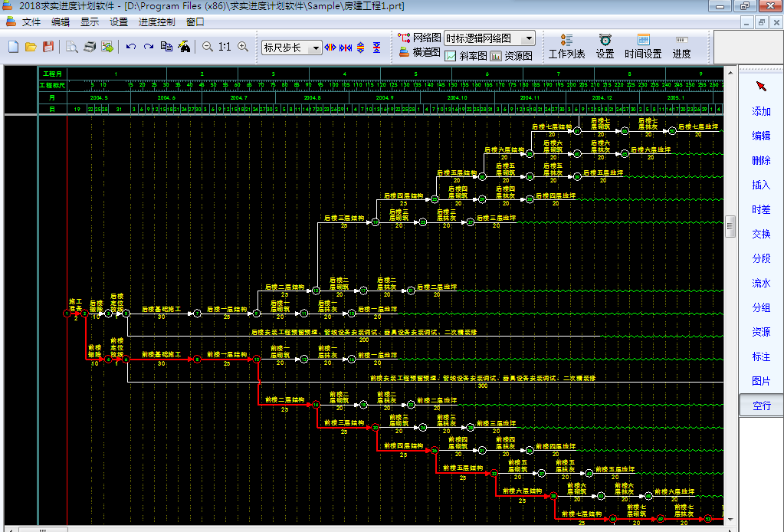
Task: Click the 空行 button
Action: click(x=761, y=406)
